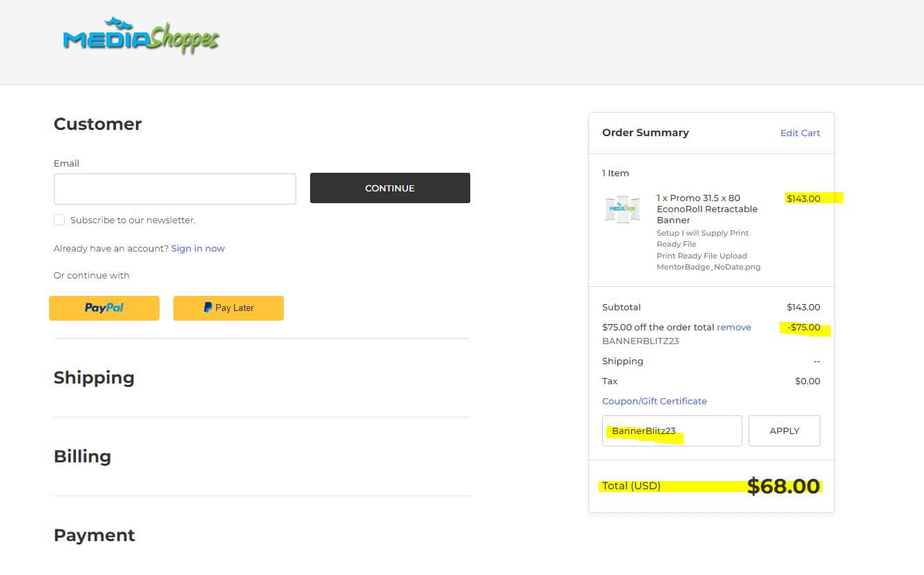The width and height of the screenshot is (924, 575).
Task: Click the coupon code field containing BannerBlitz23
Action: click(x=671, y=431)
